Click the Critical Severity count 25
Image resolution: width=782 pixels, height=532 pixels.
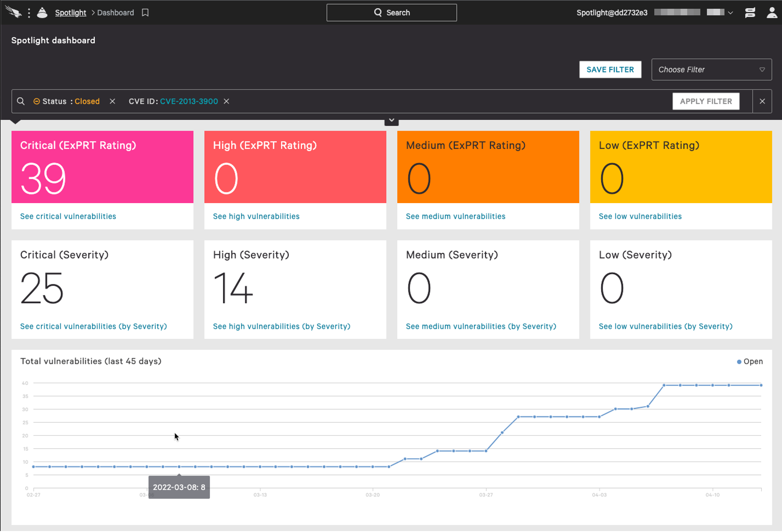coord(42,288)
